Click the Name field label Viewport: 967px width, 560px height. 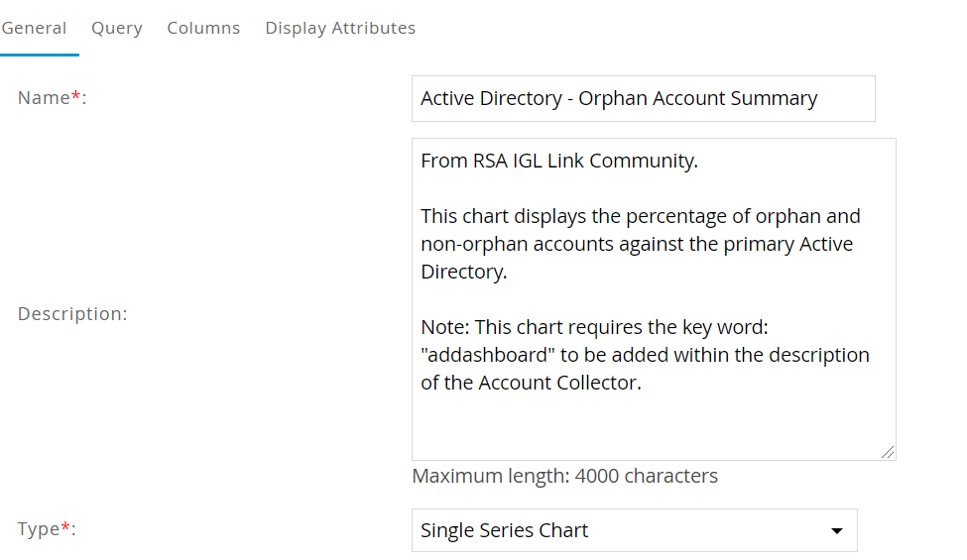click(x=44, y=97)
